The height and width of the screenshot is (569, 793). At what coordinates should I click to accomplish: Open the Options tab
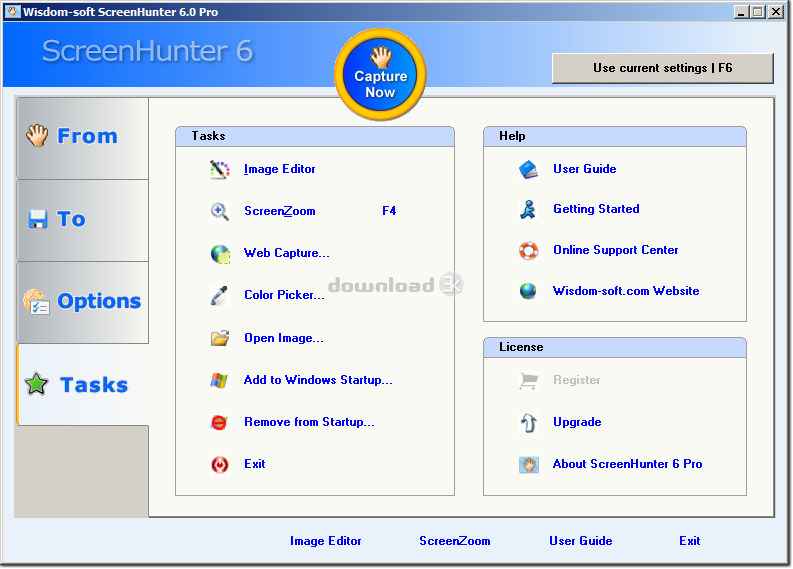pyautogui.click(x=82, y=302)
